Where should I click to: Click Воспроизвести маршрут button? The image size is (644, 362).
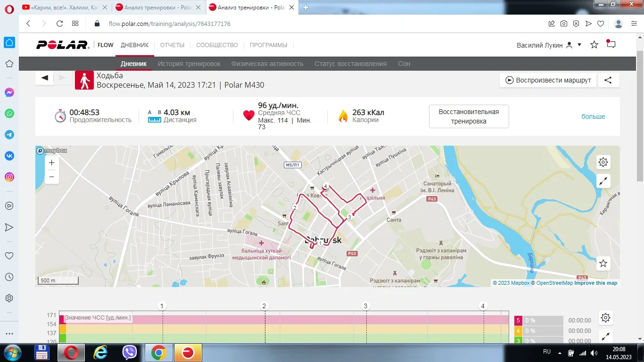click(x=548, y=80)
